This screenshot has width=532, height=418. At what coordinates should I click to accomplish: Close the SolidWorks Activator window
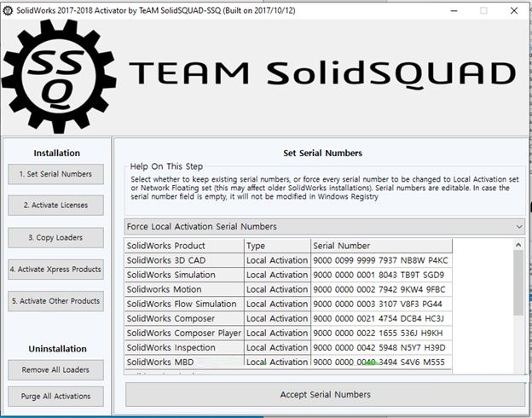tap(514, 11)
